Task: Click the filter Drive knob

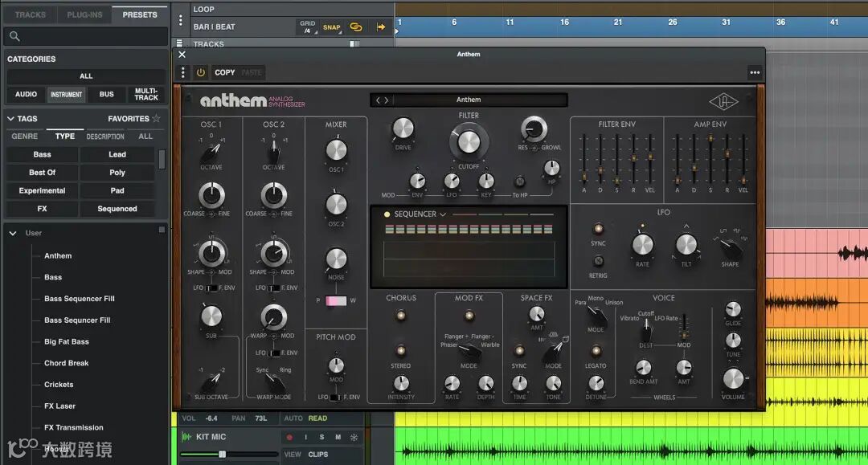Action: click(x=403, y=128)
